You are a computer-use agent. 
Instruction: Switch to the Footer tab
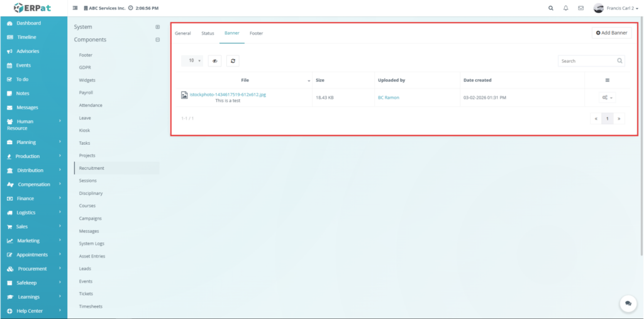coord(256,33)
